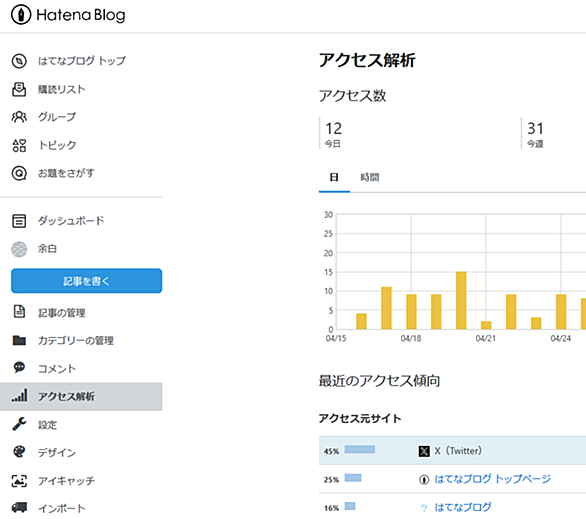Click the アイキャッチ image frame icon
This screenshot has width=586, height=519.
[x=19, y=481]
